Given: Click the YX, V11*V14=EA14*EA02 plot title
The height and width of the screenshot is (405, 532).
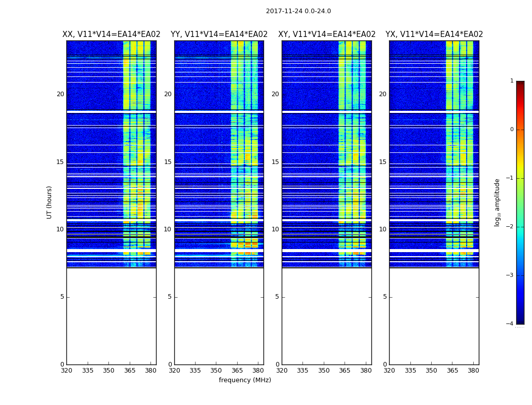Looking at the screenshot, I should point(434,34).
